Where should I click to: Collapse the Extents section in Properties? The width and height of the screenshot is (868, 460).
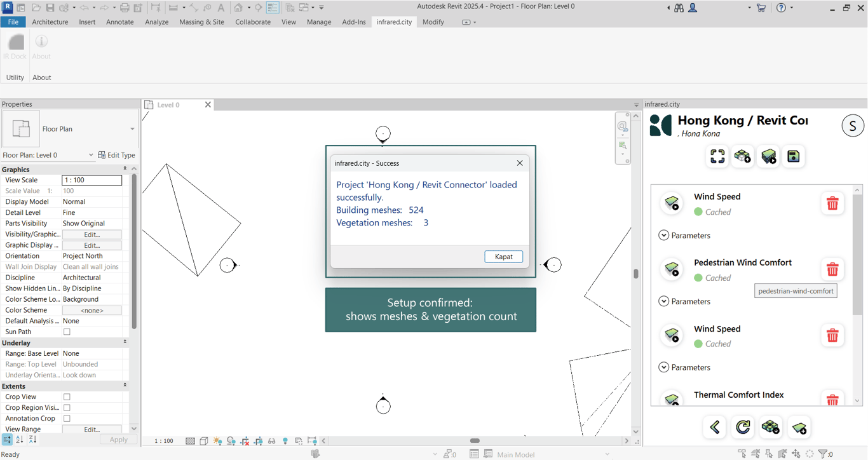pyautogui.click(x=125, y=386)
